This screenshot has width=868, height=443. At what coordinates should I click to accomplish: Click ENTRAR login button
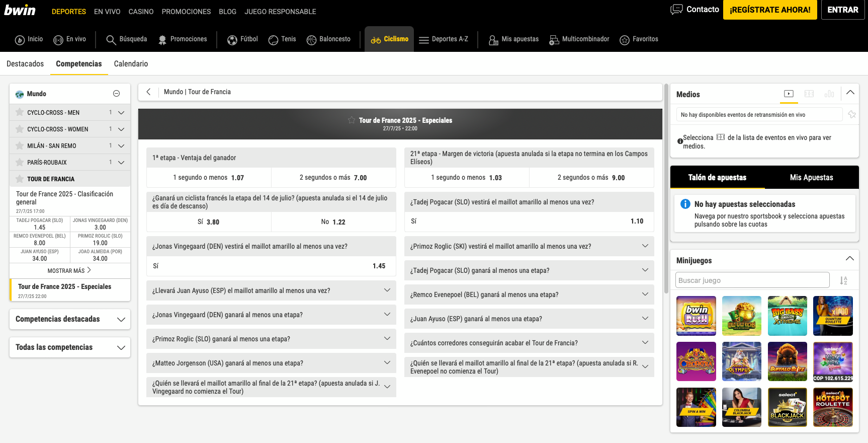843,10
